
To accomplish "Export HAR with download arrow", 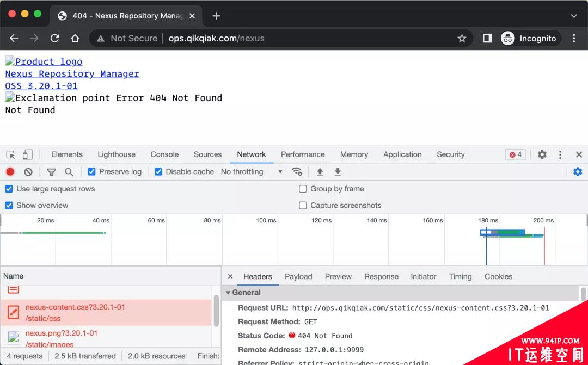I will click(338, 172).
